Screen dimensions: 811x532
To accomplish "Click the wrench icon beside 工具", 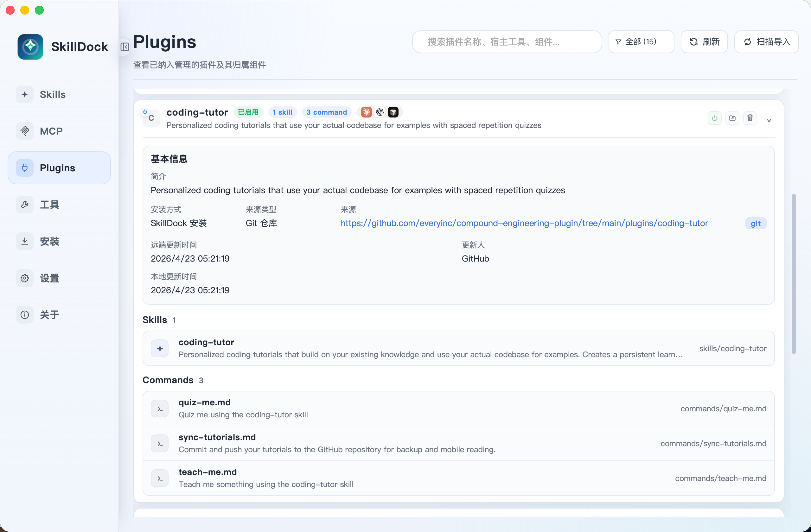I will [x=24, y=205].
